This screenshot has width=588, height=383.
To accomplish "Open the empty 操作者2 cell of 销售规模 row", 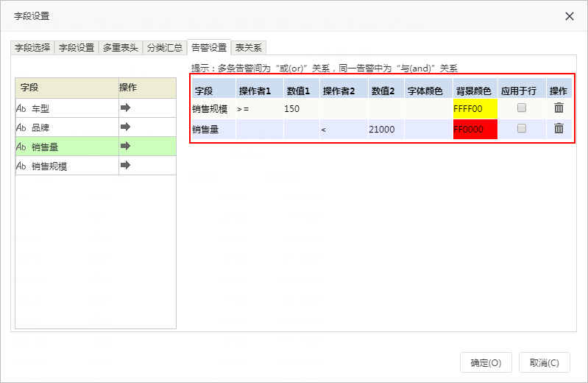I will click(x=344, y=109).
